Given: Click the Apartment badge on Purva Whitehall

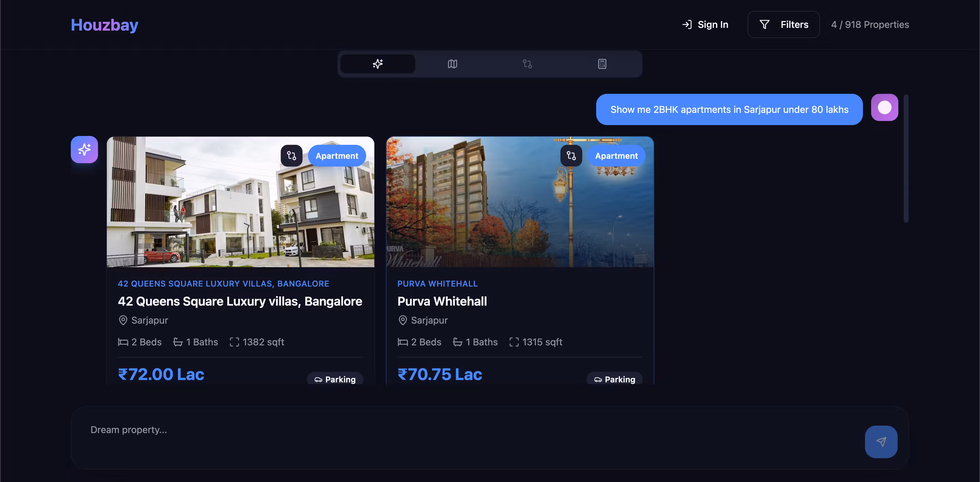Looking at the screenshot, I should coord(616,156).
